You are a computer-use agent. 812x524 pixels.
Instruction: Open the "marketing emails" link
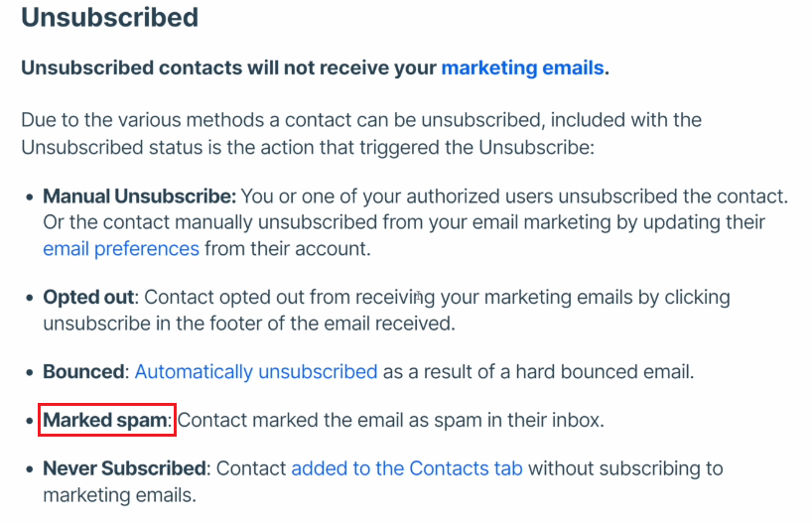point(522,67)
